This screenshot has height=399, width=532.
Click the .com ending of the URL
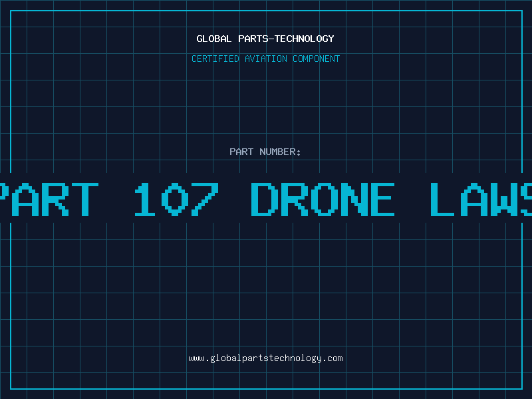click(x=332, y=358)
